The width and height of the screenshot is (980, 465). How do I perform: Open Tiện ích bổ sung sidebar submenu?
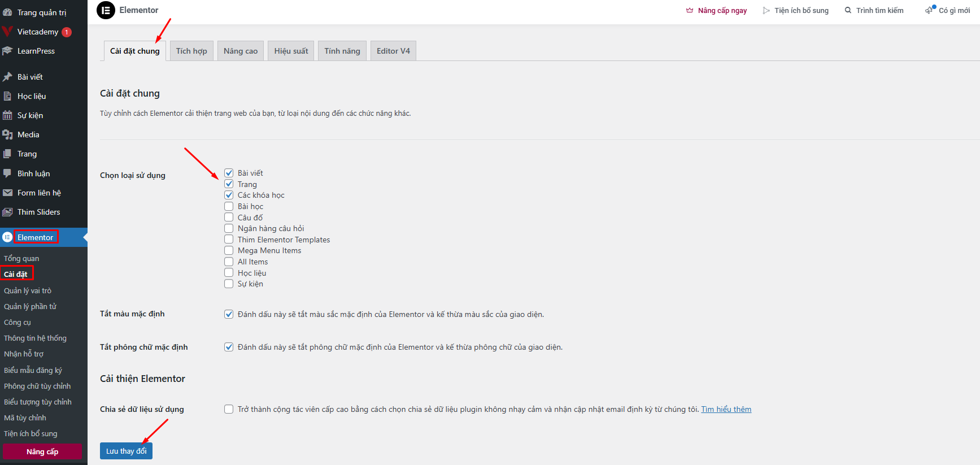31,433
